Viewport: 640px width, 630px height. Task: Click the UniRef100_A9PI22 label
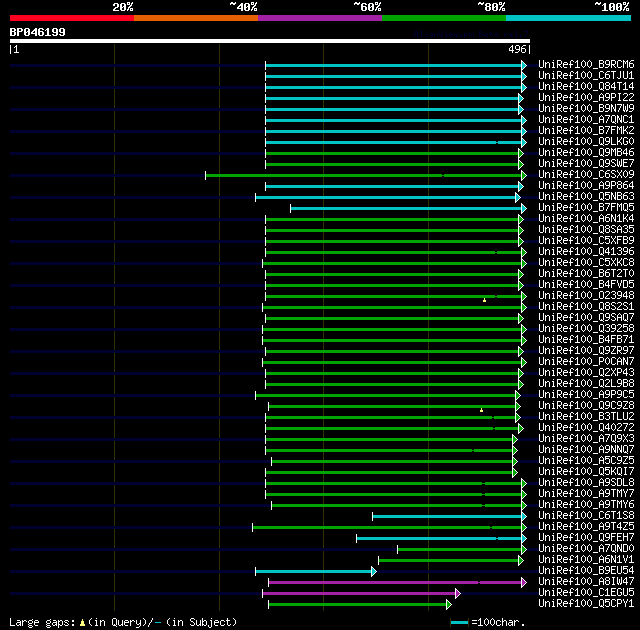point(586,98)
